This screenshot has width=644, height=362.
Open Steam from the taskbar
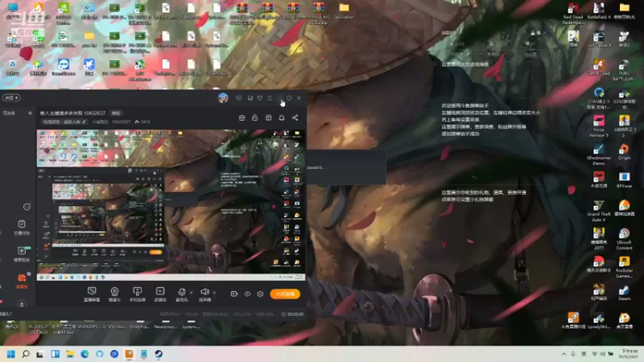coord(159,354)
